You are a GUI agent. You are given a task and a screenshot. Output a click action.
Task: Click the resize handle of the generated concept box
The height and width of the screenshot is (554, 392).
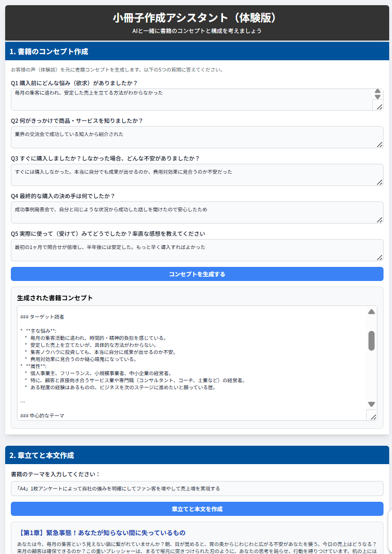[374, 417]
